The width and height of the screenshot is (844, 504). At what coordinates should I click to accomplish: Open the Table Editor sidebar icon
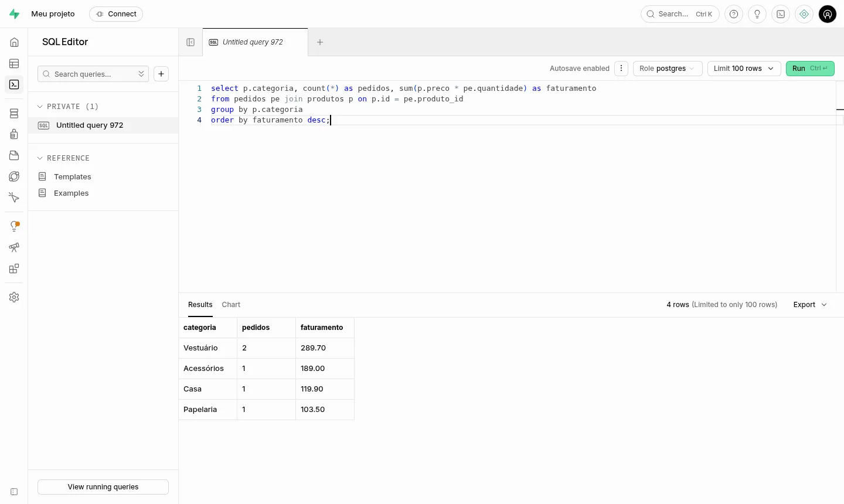click(x=14, y=63)
